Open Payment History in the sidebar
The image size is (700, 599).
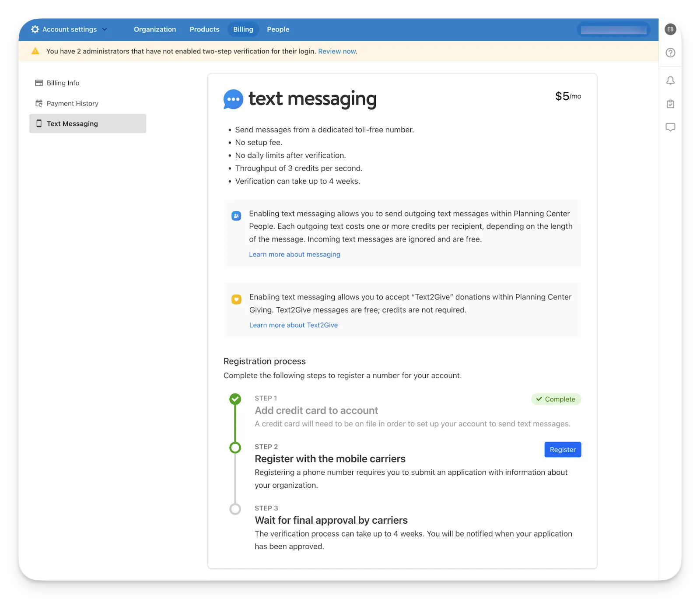click(72, 104)
